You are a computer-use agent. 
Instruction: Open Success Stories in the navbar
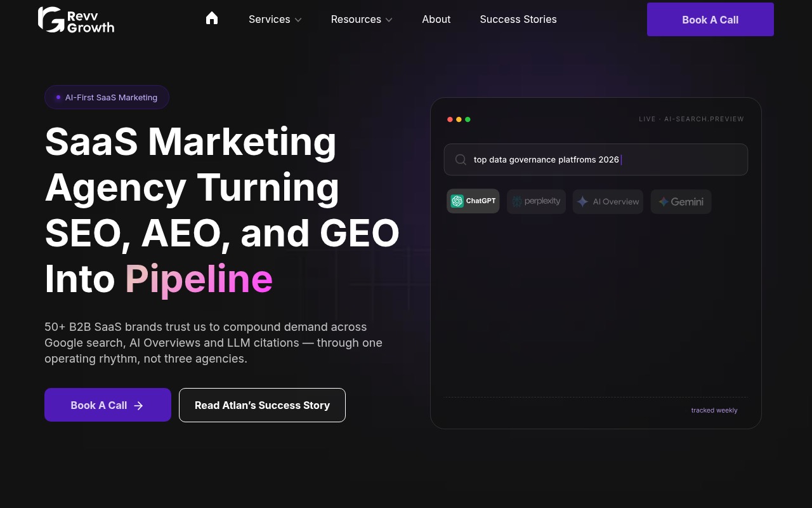pyautogui.click(x=518, y=19)
